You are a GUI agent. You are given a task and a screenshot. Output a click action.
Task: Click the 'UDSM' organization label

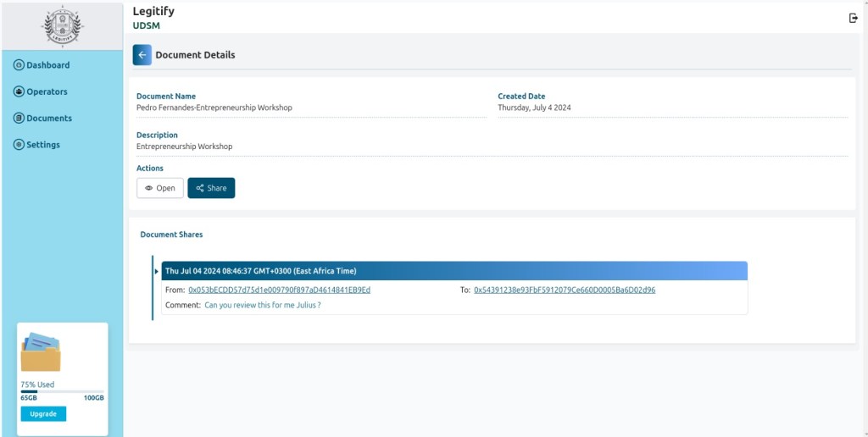(146, 25)
